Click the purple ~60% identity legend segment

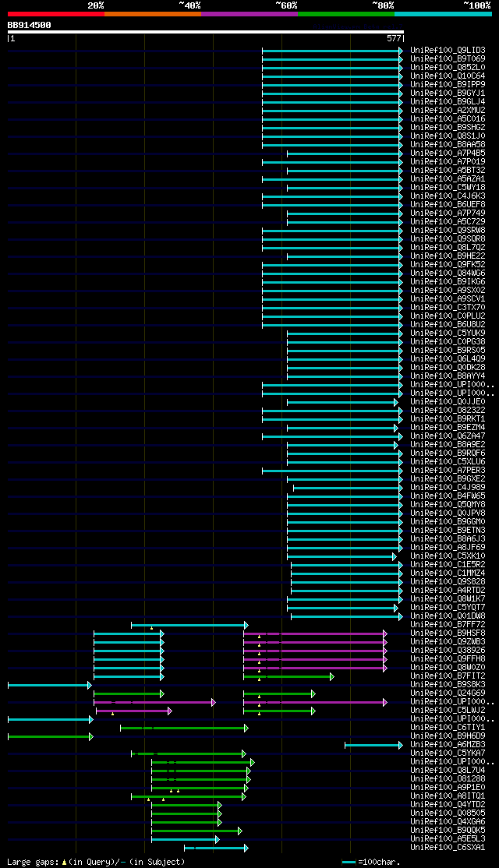[x=249, y=14]
